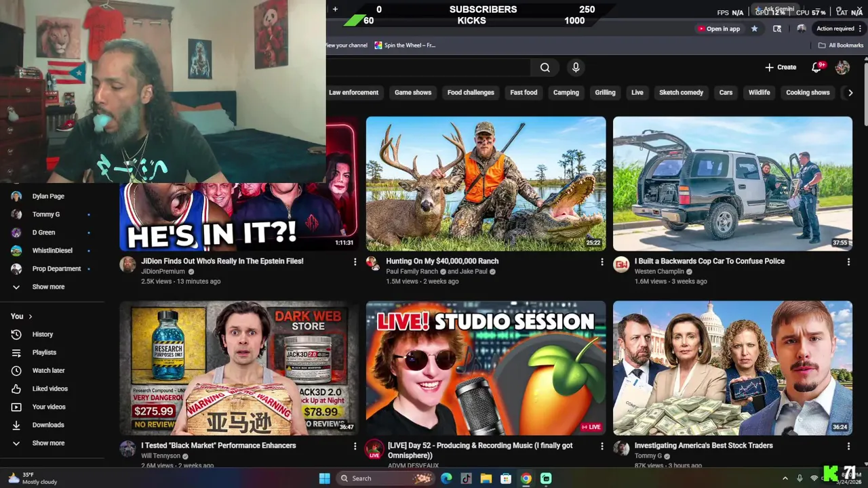868x488 pixels.
Task: Open Windows Start menu
Action: pyautogui.click(x=324, y=479)
